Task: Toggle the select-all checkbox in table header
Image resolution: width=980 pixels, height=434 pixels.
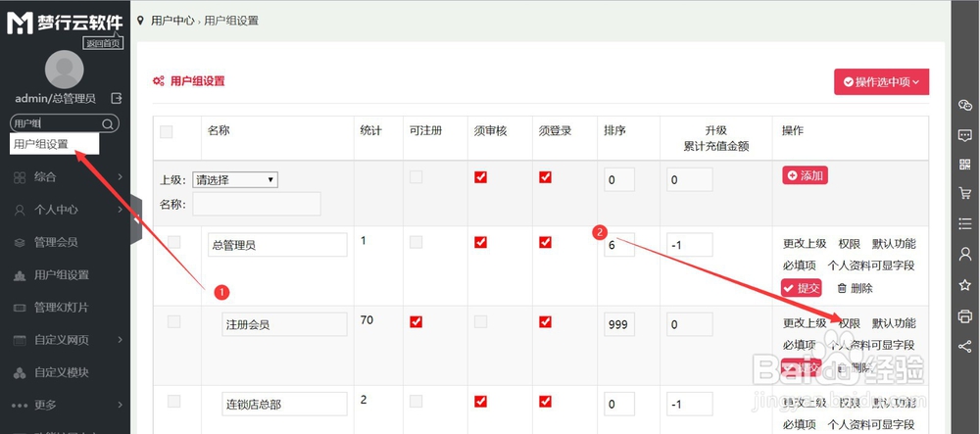Action: [167, 131]
